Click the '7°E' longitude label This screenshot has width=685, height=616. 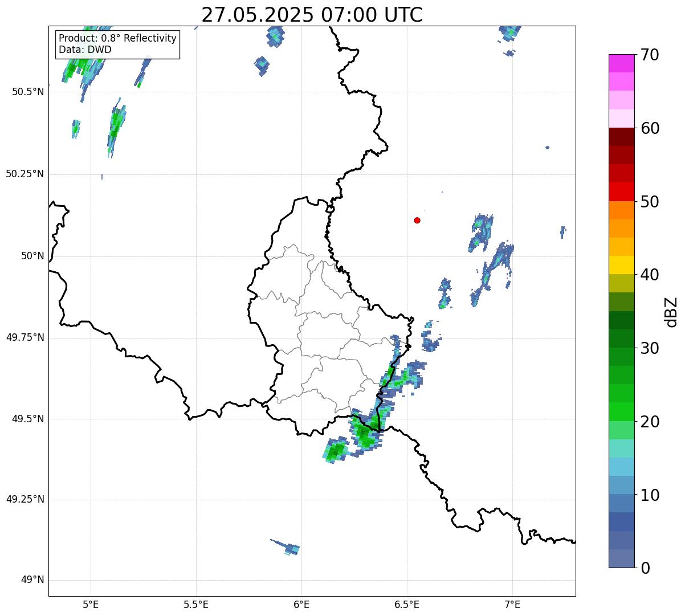[512, 605]
